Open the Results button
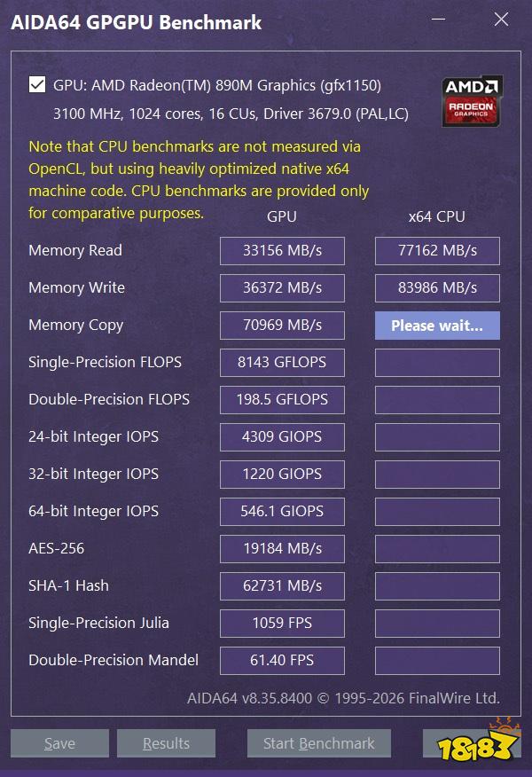This screenshot has height=777, width=532. pos(166,743)
